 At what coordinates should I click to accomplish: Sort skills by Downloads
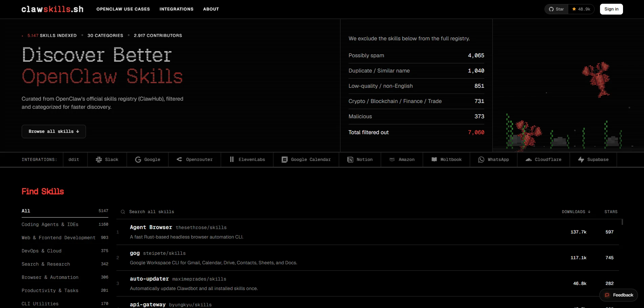[576, 212]
